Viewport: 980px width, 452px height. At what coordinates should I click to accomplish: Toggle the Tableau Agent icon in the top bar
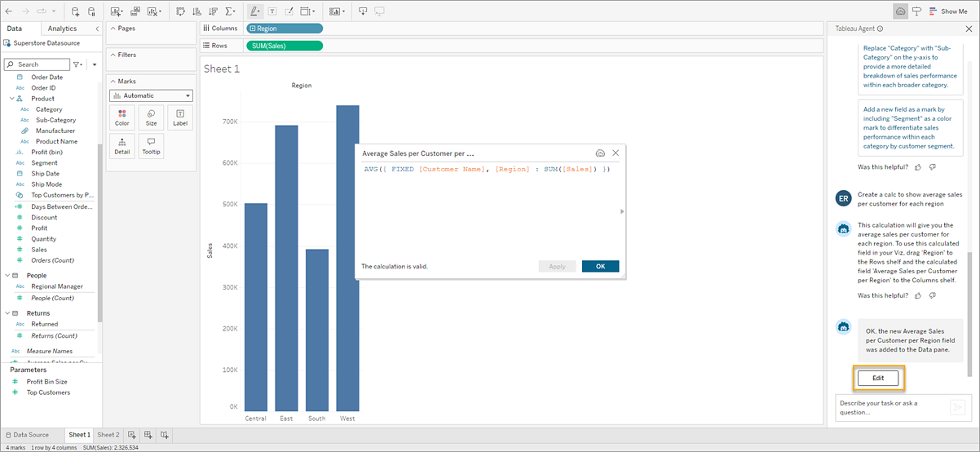pyautogui.click(x=900, y=11)
